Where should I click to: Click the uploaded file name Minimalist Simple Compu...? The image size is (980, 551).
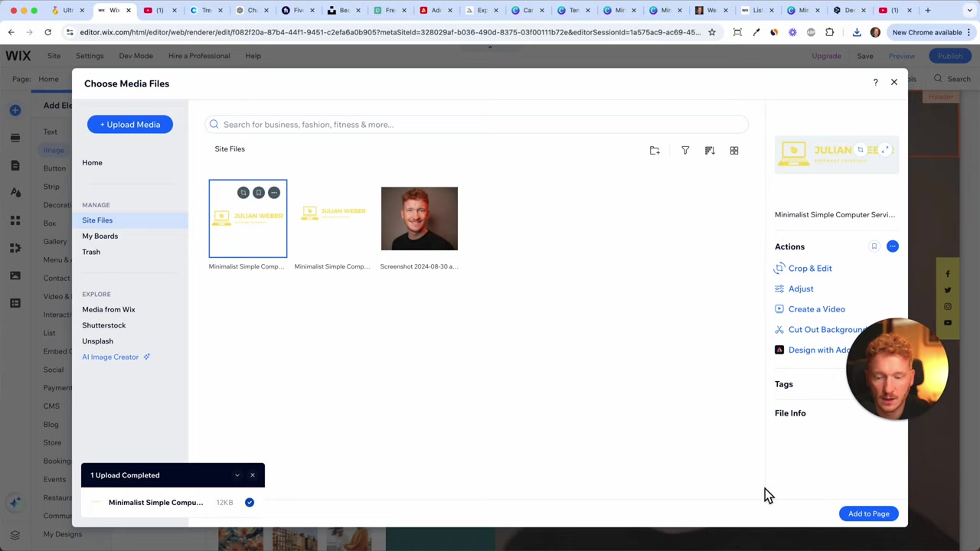[x=155, y=503]
